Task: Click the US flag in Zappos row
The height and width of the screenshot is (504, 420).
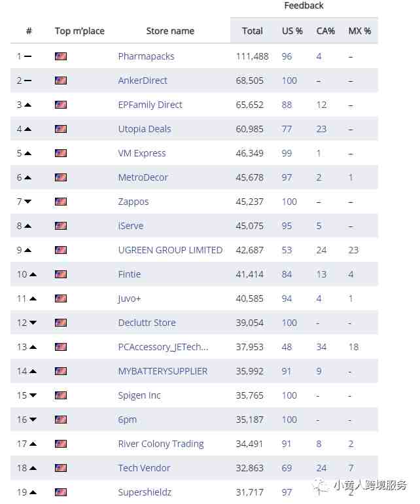Action: (61, 202)
